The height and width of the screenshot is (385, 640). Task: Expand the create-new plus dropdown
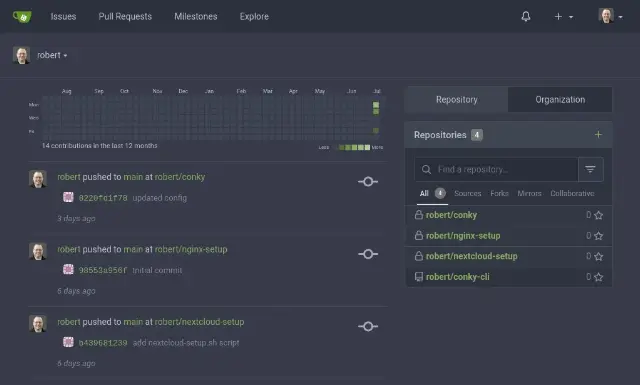564,17
